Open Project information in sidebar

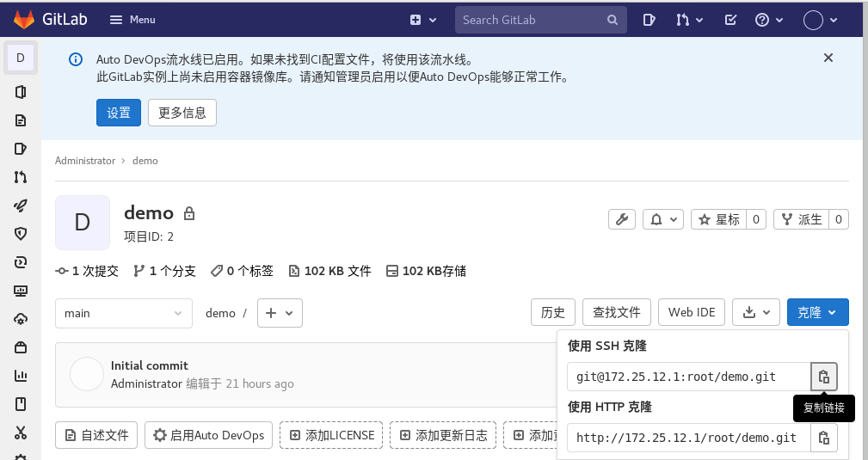point(21,92)
